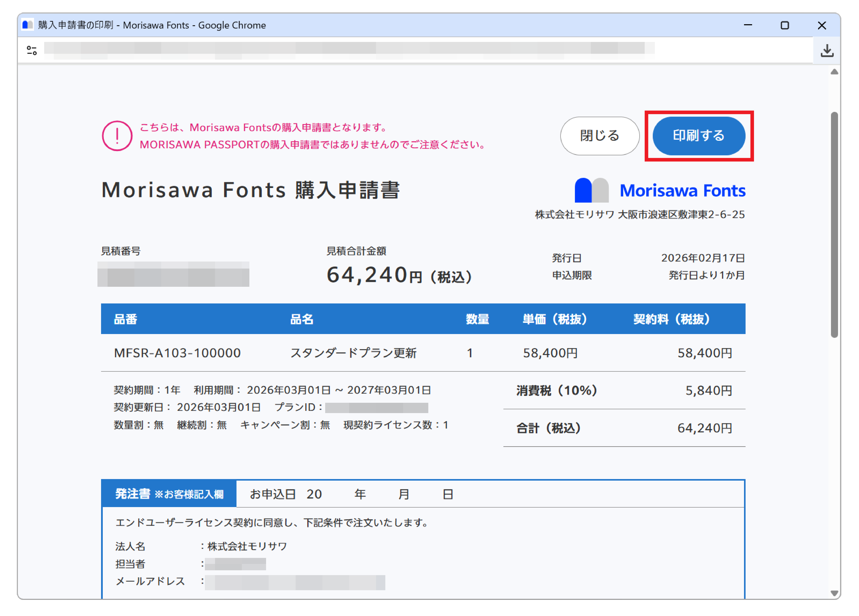The image size is (859, 616).
Task: Click the Morisawa Fonts 購入申請書 heading
Action: pyautogui.click(x=250, y=190)
